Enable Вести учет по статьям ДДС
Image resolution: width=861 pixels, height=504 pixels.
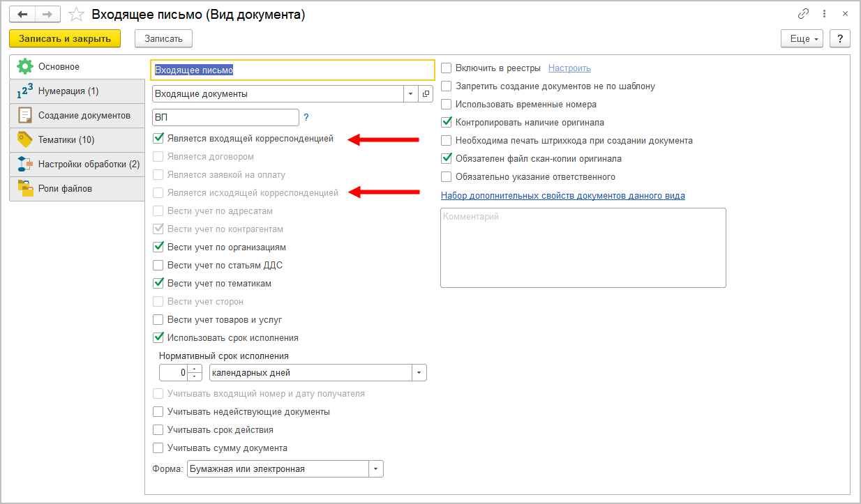click(x=158, y=266)
